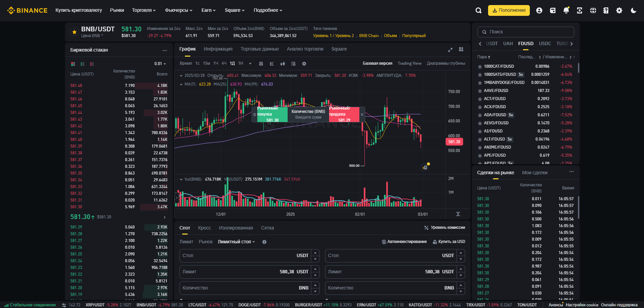Select the 15м chart interval

tap(206, 63)
